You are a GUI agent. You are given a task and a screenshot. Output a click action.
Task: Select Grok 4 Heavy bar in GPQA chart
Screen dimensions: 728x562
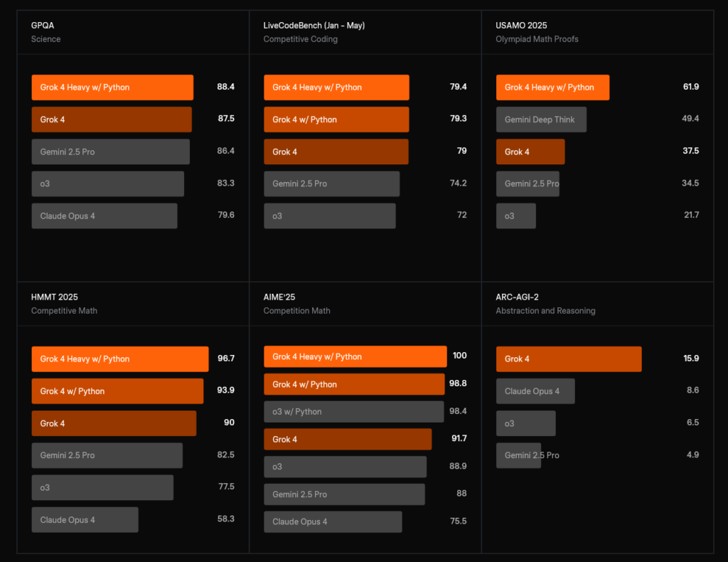pos(112,88)
